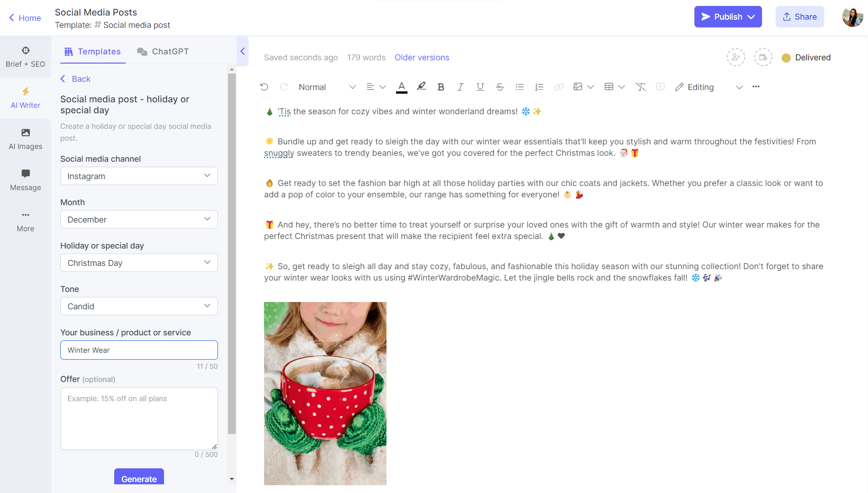Open the Holiday Christmas Day dropdown
Screen dimensions: 868x493
point(139,263)
